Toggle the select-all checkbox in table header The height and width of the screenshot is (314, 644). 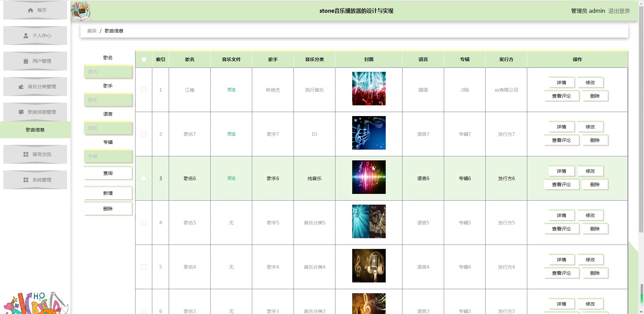(144, 59)
